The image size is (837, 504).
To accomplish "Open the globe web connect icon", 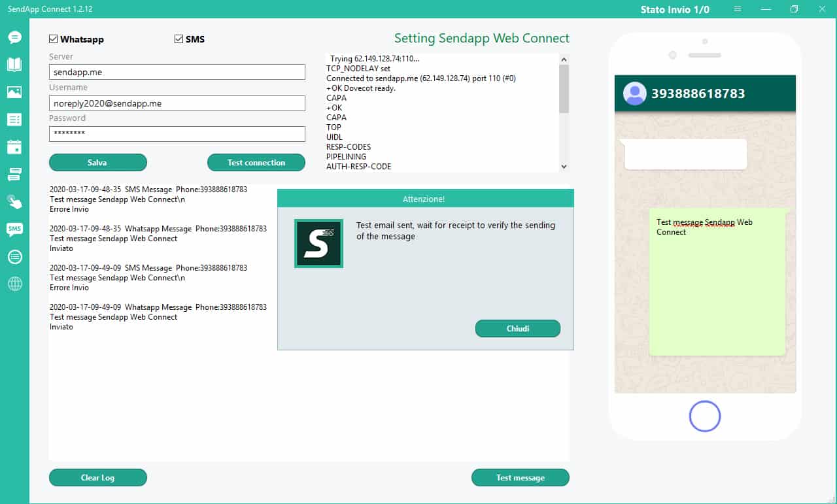I will 14,284.
